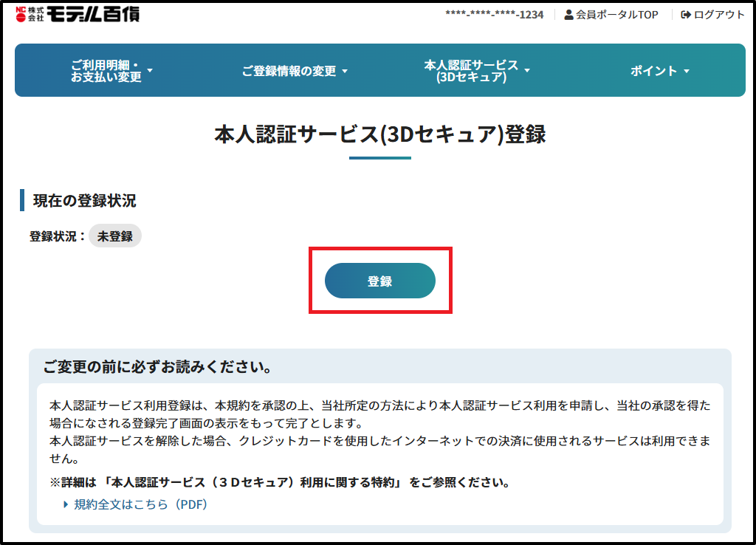Screen dimensions: 756x545
Task: Expand the arrow next to ご登録情報の変更
Action: click(345, 72)
